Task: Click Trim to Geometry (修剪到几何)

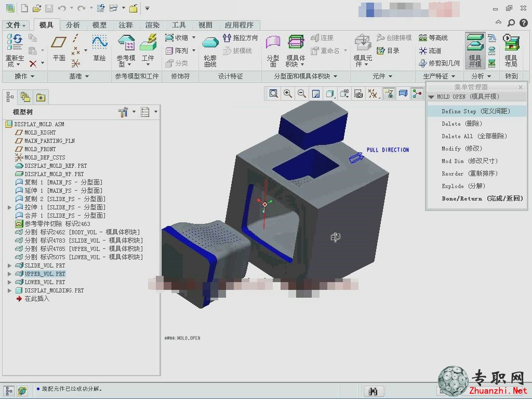Action: click(x=440, y=63)
